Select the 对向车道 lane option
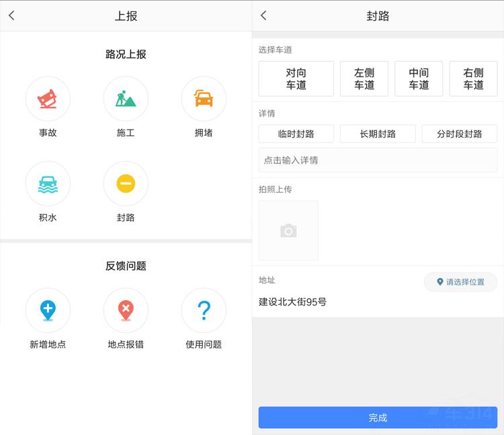Viewport: 504px width, 435px height. [x=296, y=79]
